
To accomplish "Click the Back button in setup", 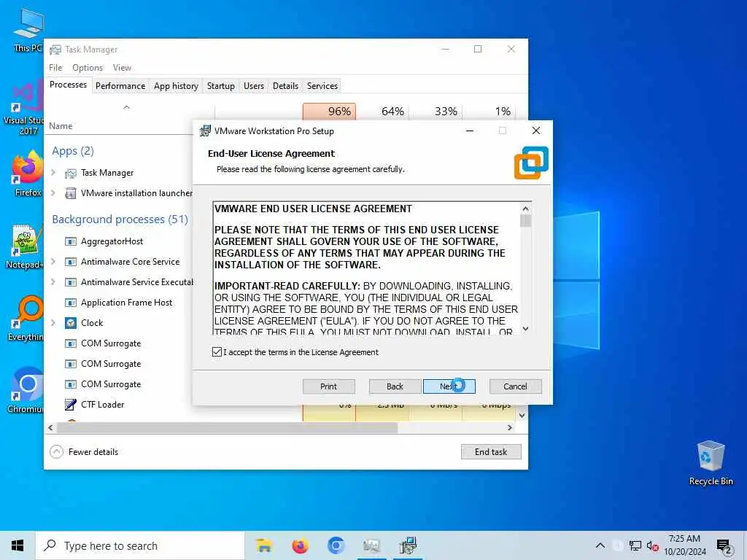I will [395, 386].
